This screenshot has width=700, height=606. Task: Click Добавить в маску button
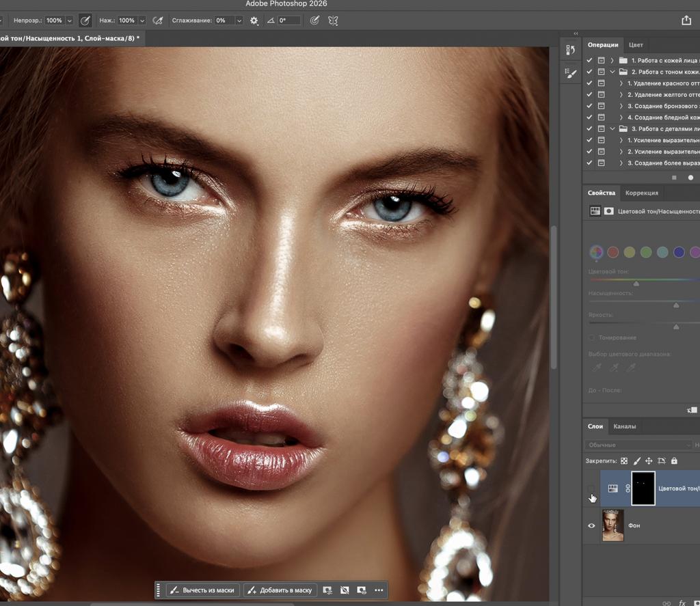coord(280,590)
